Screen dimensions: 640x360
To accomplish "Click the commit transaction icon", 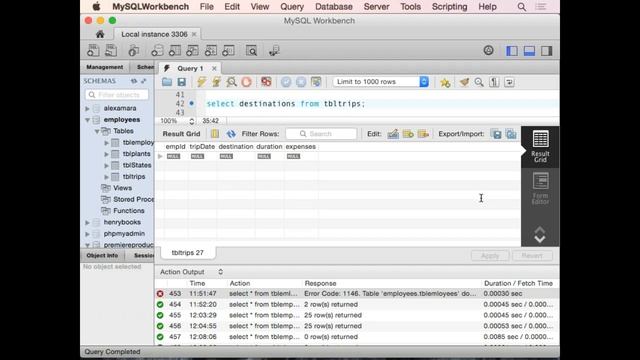I will coord(286,82).
